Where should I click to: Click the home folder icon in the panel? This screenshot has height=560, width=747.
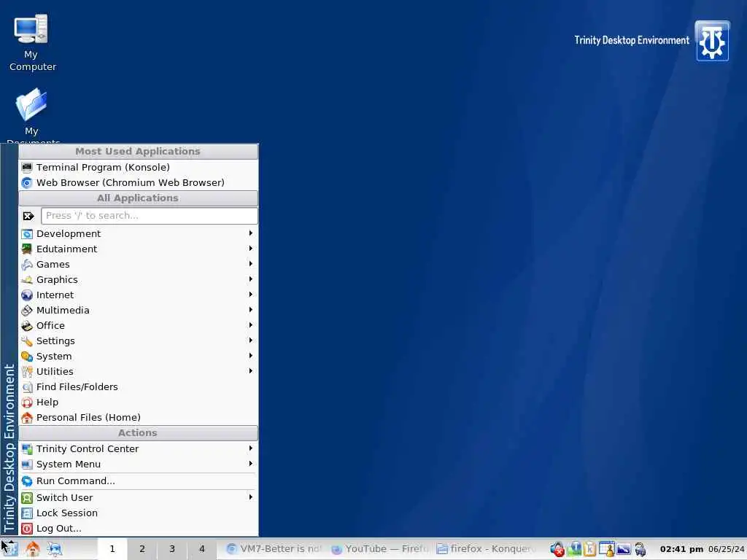32,549
